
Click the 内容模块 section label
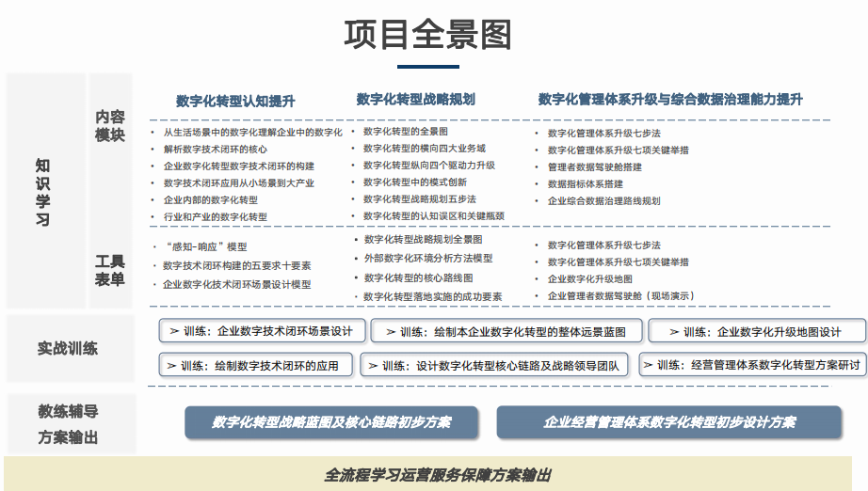point(110,126)
